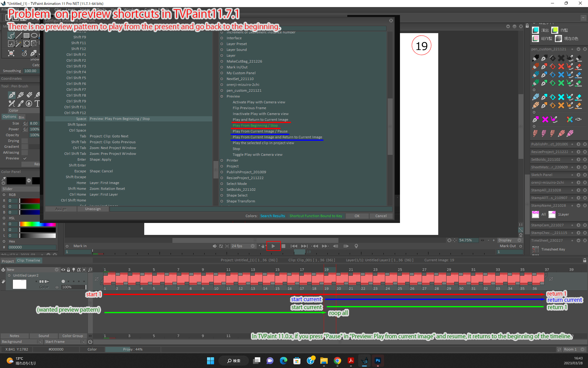Choose the Text tool T icon
Image resolution: width=588 pixels, height=368 pixels.
click(x=37, y=104)
